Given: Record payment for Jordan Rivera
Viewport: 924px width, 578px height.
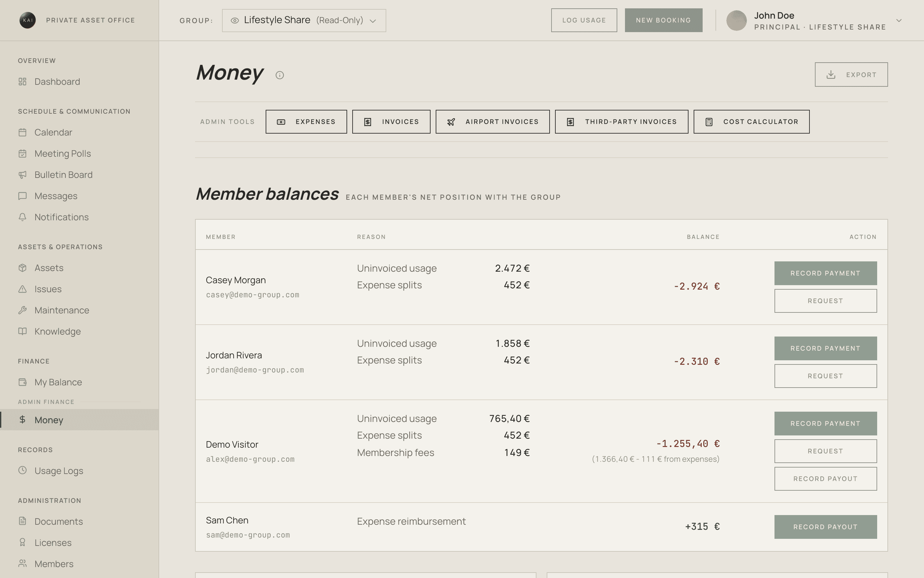Looking at the screenshot, I should click(x=826, y=348).
